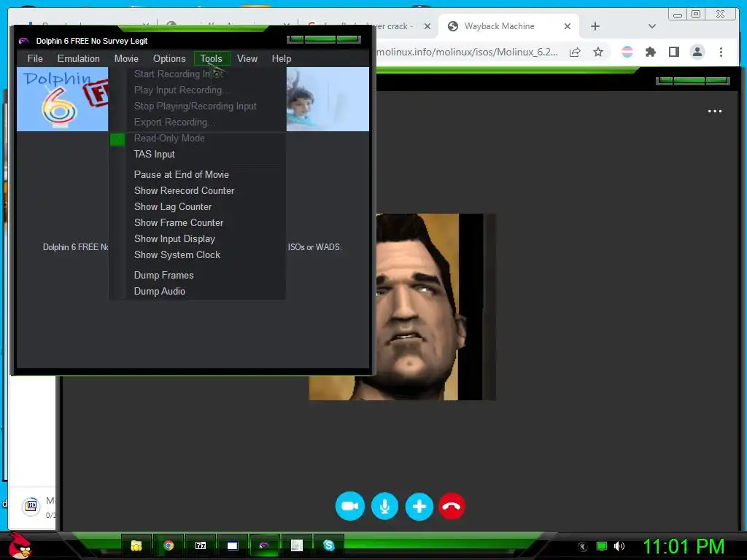Click the Dolphin taskbar icon

[264, 545]
